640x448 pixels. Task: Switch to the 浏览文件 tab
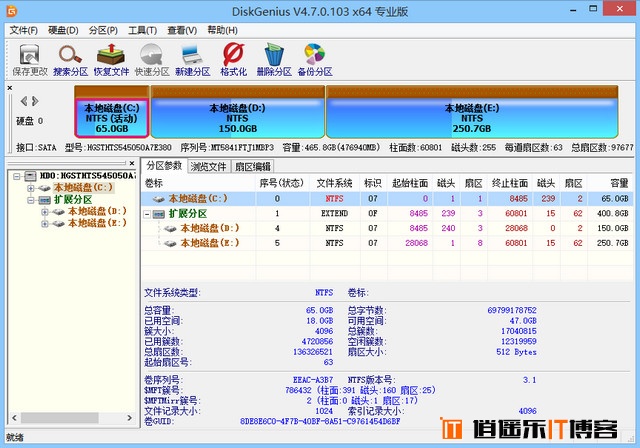click(209, 166)
